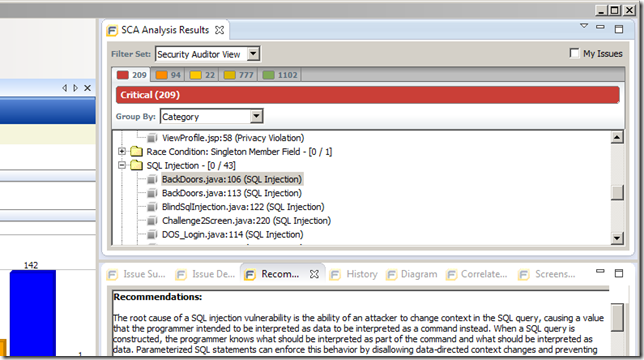Image resolution: width=644 pixels, height=360 pixels.
Task: Click left editor's next navigation arrow
Action: [75, 88]
